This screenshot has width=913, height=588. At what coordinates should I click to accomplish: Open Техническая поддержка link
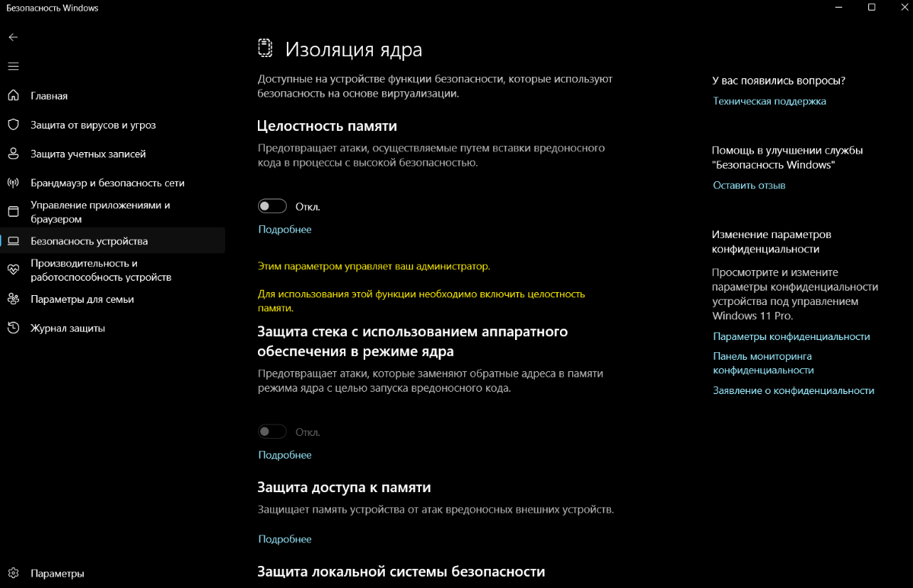point(769,100)
